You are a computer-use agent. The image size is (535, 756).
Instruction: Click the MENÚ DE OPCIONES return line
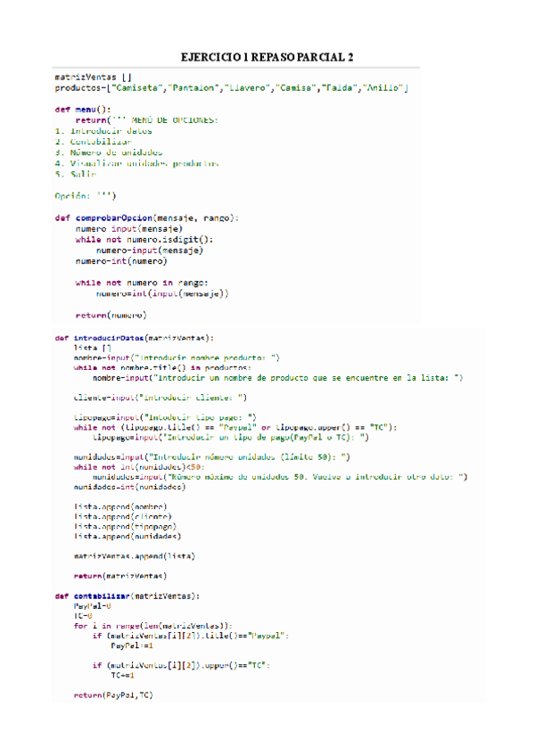(x=146, y=120)
